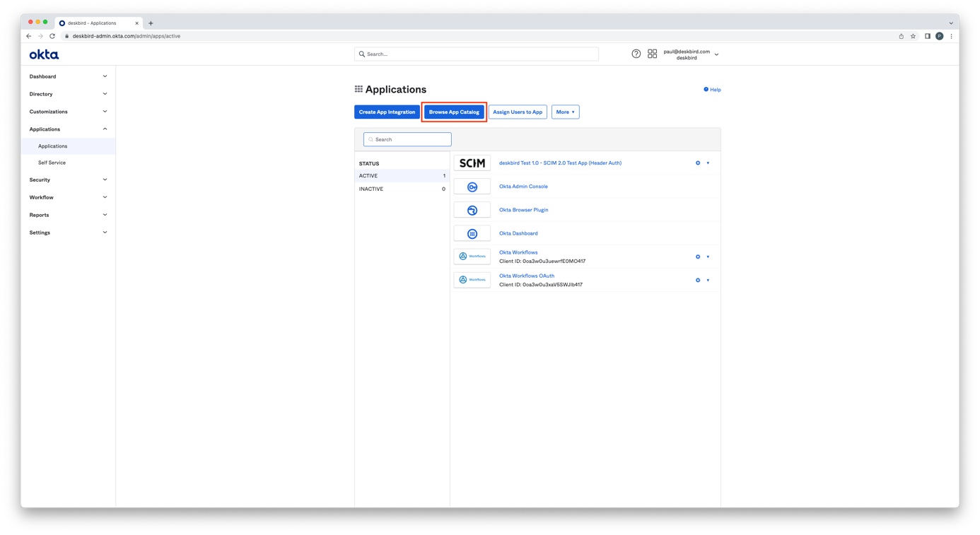Click gear icon for deskbird SCIM app
The image size is (980, 535).
click(697, 163)
